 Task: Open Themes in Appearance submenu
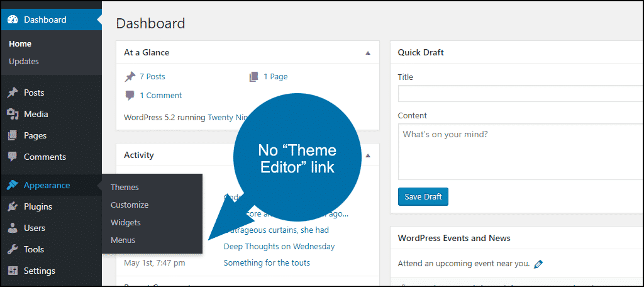click(125, 187)
